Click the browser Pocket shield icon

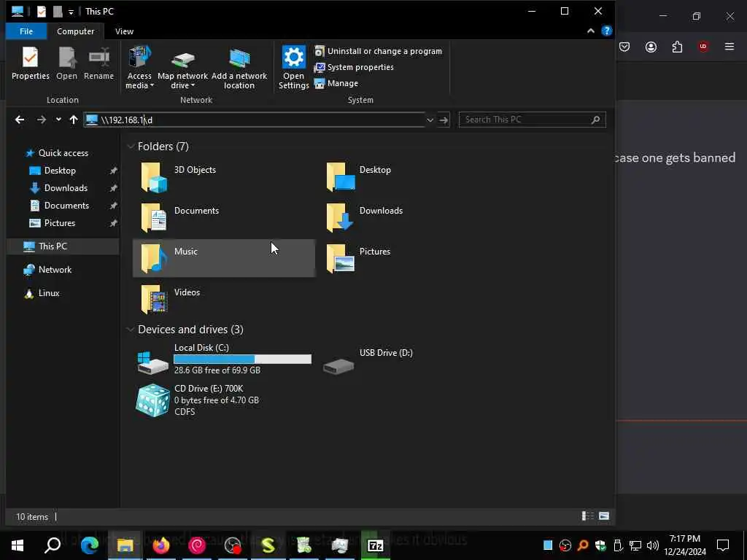(x=624, y=47)
